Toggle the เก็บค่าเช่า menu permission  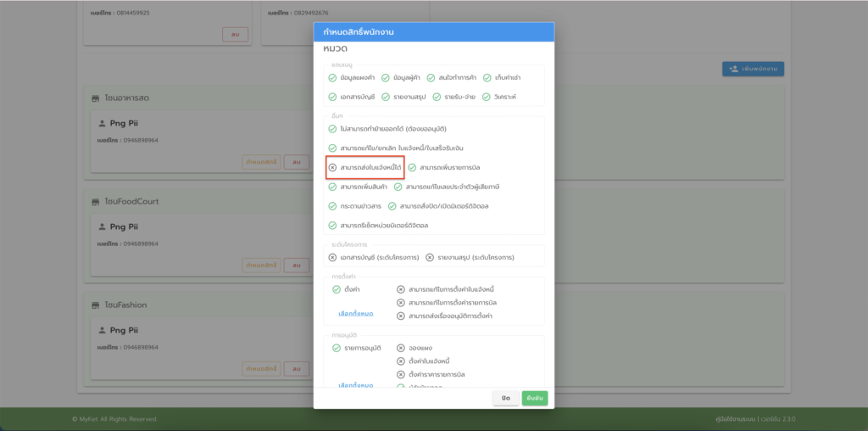[487, 77]
